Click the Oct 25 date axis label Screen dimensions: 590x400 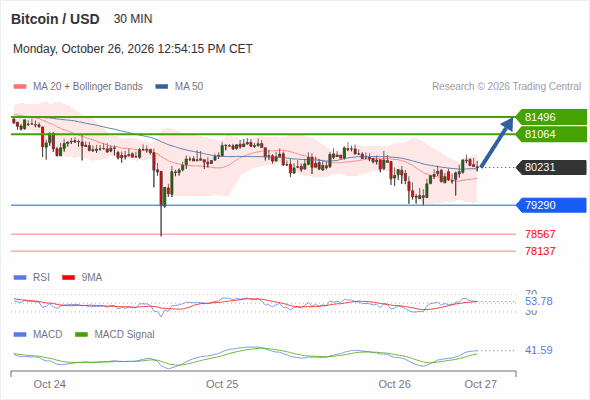222,384
